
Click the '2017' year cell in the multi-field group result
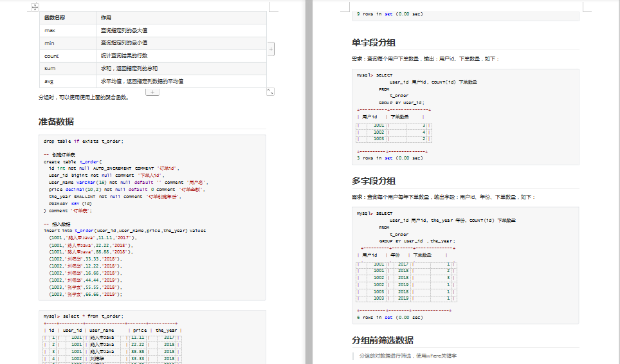click(x=403, y=264)
